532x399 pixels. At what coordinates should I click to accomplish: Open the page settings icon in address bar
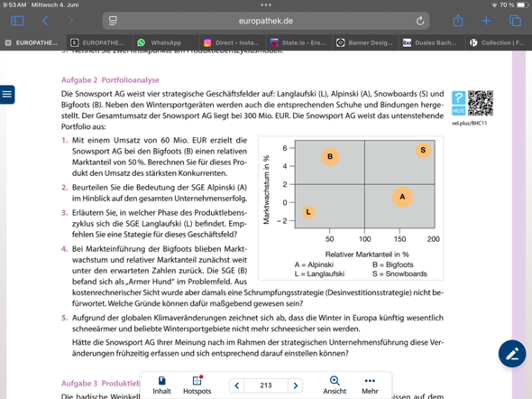pos(113,21)
